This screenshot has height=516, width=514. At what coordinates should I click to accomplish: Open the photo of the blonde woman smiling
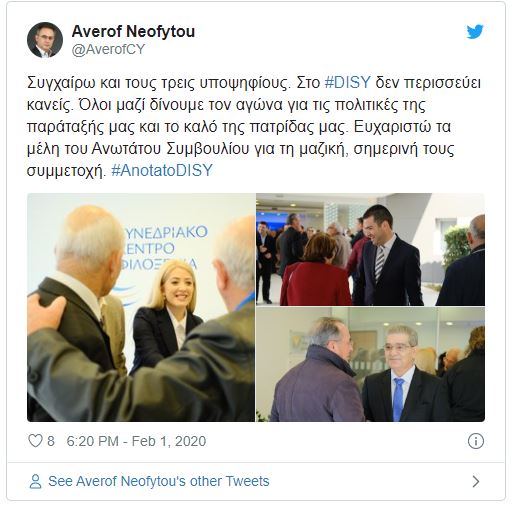(141, 307)
